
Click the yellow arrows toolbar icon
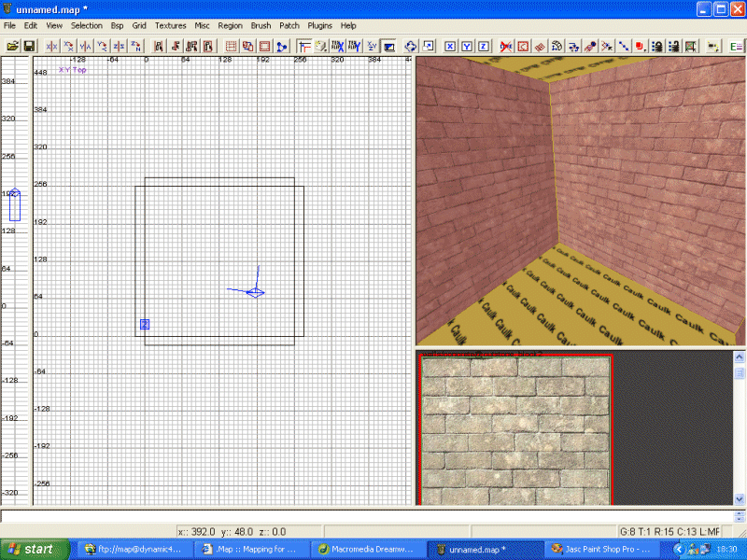click(x=713, y=46)
